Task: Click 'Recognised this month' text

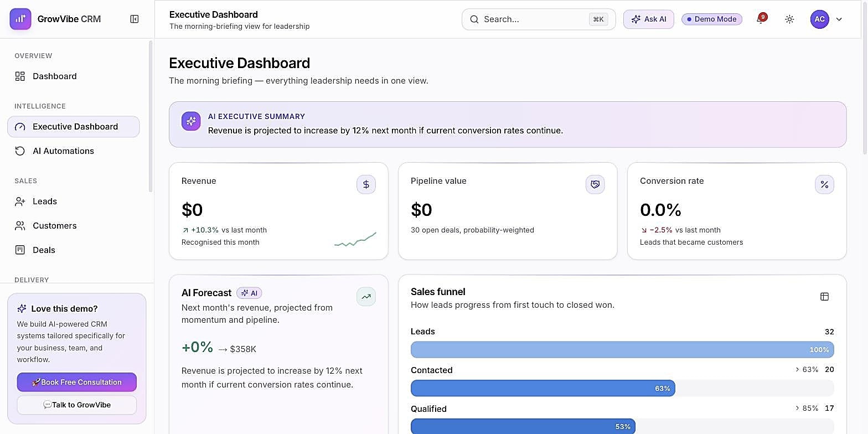Action: coord(220,242)
